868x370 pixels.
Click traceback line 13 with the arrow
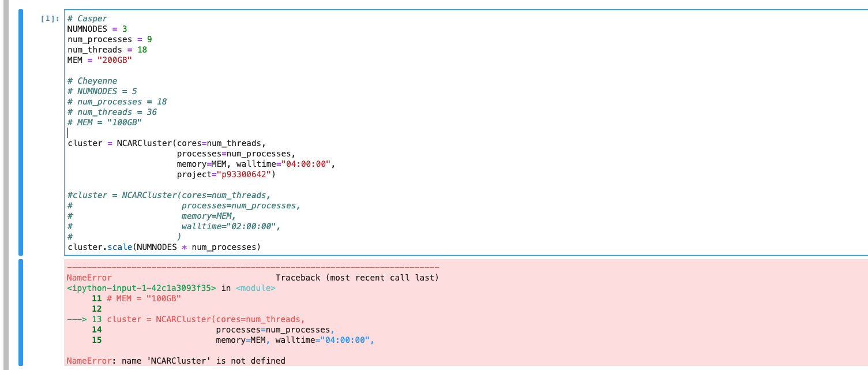186,319
